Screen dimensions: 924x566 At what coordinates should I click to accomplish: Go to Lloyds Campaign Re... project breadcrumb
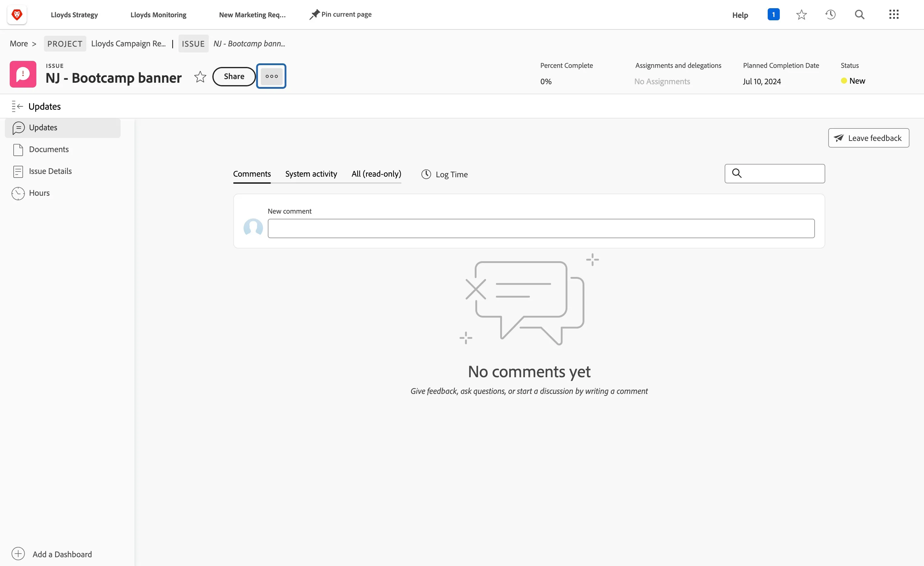coord(128,44)
